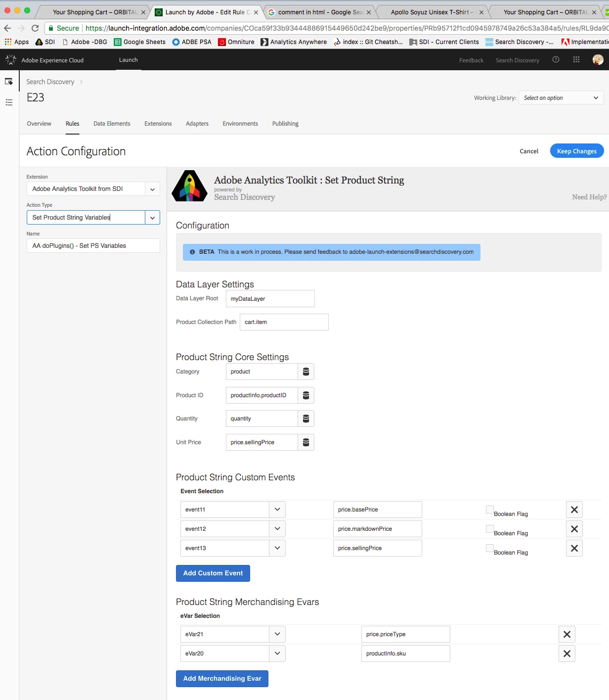Open the eVar21 selection dropdown
Screen dimensions: 609x700
coord(277,634)
